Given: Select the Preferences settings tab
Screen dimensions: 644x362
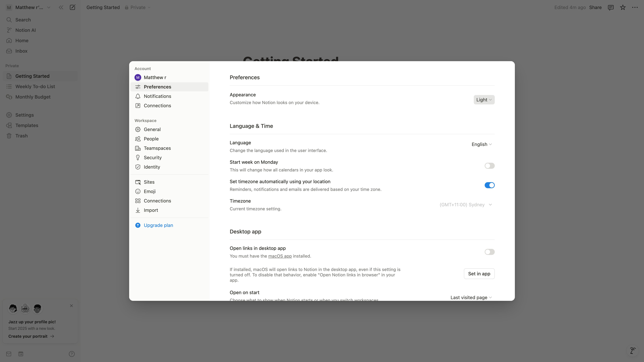Looking at the screenshot, I should pyautogui.click(x=170, y=87).
